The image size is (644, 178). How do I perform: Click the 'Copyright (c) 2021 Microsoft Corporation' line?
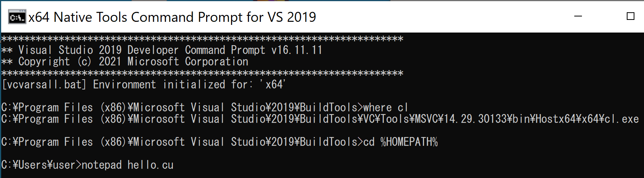(x=133, y=62)
